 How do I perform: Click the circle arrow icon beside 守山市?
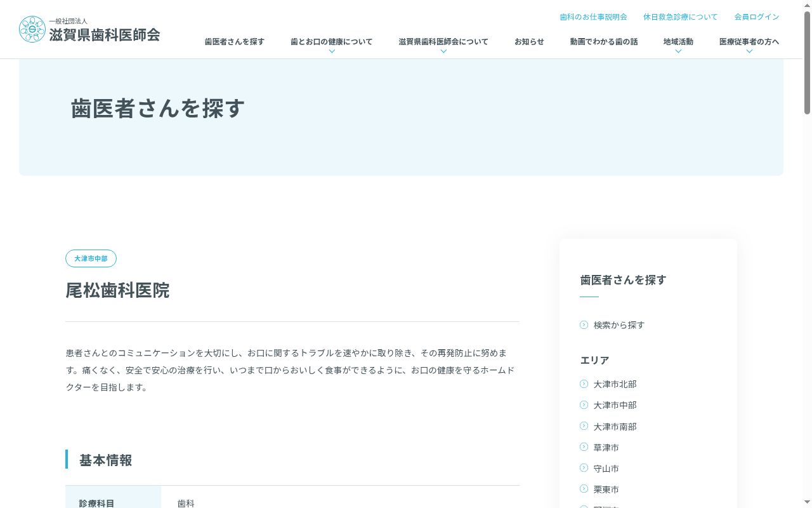584,468
